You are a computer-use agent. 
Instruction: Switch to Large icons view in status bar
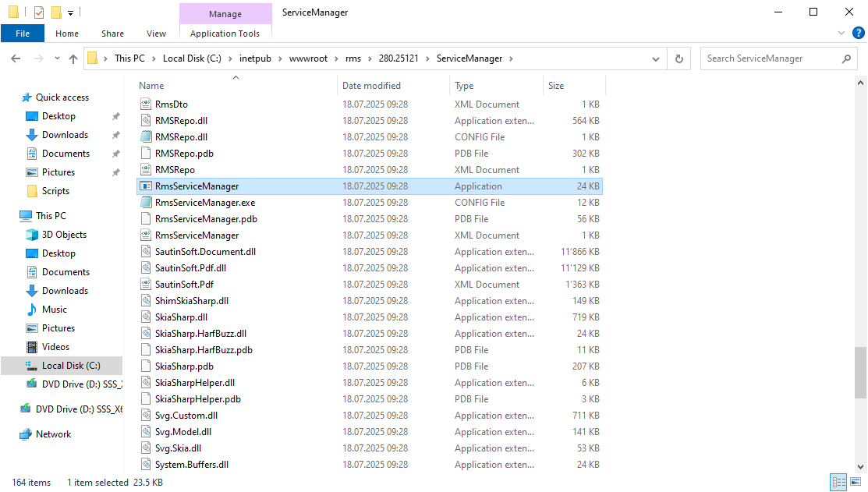tap(856, 482)
